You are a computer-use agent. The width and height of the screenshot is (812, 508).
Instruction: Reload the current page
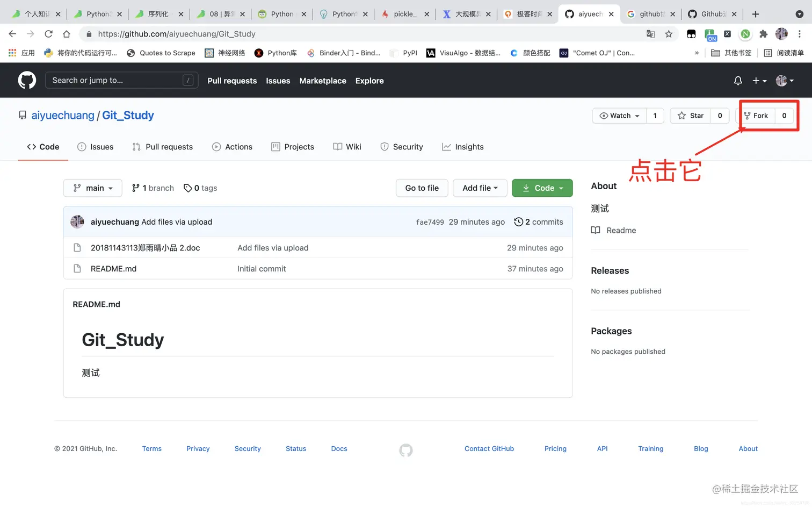point(48,34)
